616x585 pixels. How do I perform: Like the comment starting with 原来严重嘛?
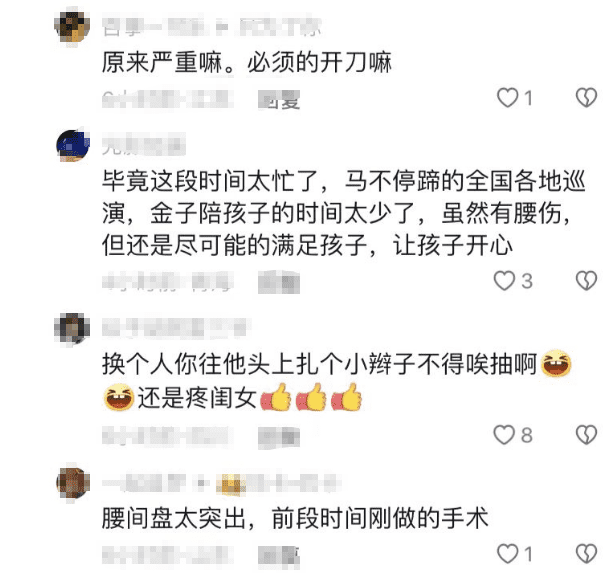click(507, 97)
